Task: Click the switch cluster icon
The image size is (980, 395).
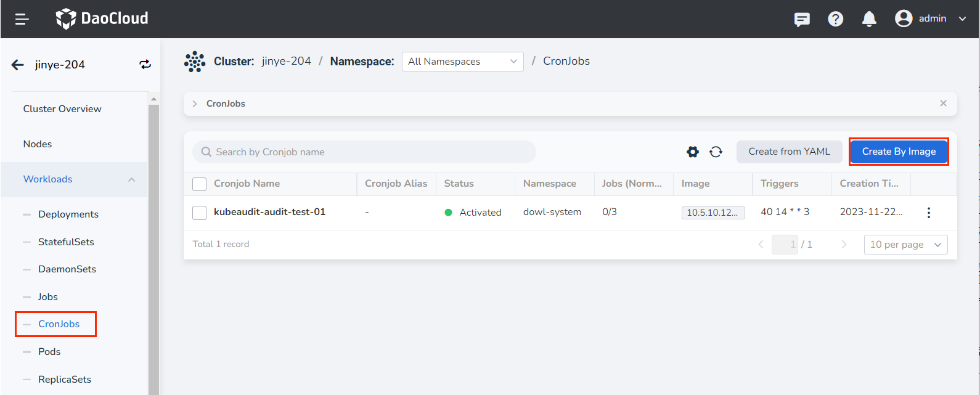Action: tap(145, 65)
